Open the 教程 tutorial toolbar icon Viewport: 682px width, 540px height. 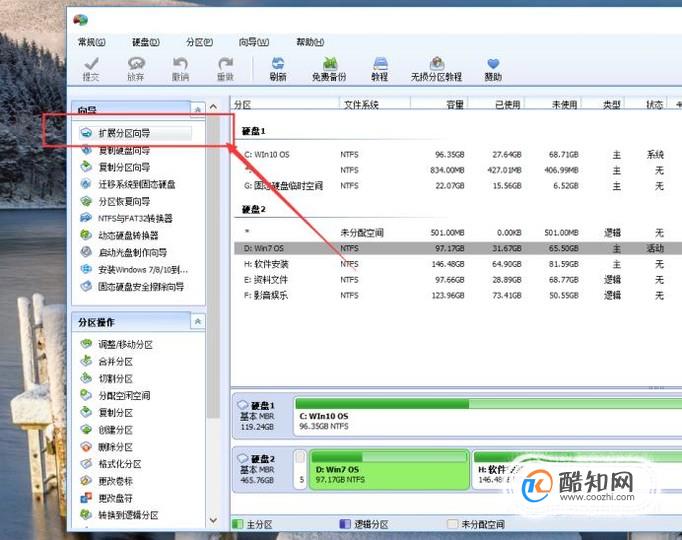[x=380, y=69]
